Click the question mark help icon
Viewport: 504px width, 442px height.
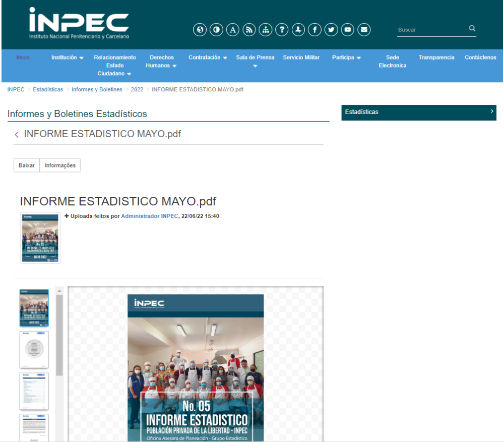click(282, 30)
